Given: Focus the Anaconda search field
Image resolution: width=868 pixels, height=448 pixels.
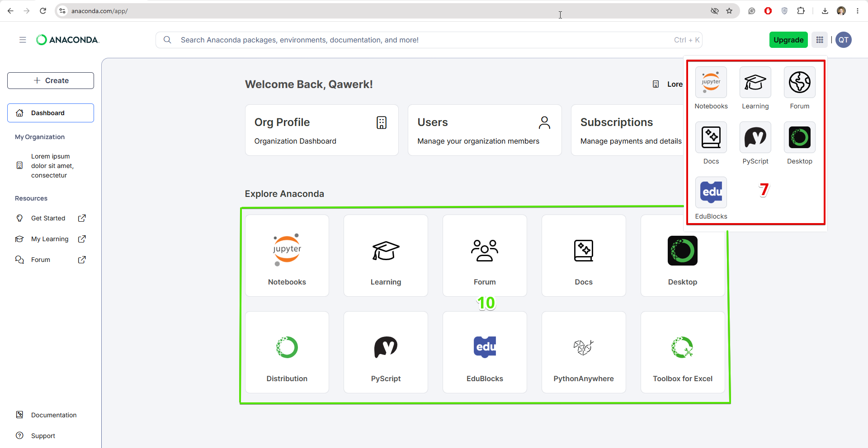Looking at the screenshot, I should point(429,40).
